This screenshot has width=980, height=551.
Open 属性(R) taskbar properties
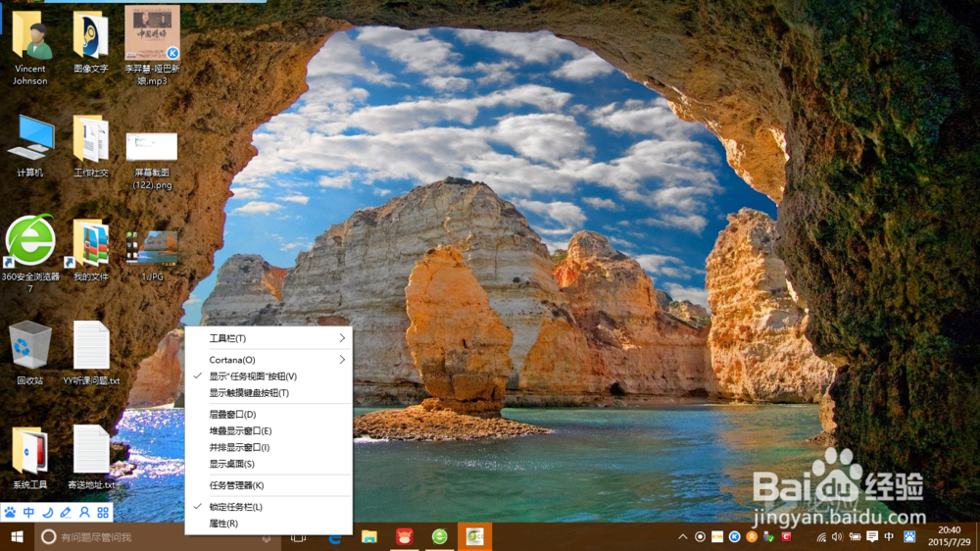tap(269, 524)
